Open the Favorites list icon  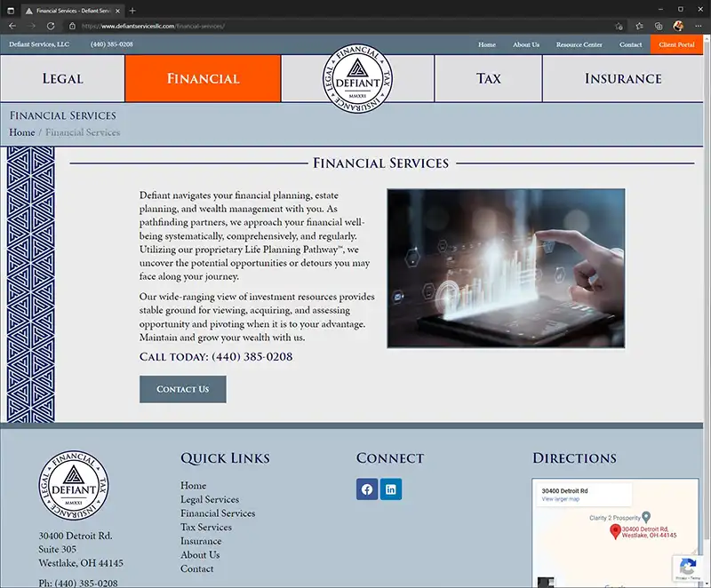point(639,27)
